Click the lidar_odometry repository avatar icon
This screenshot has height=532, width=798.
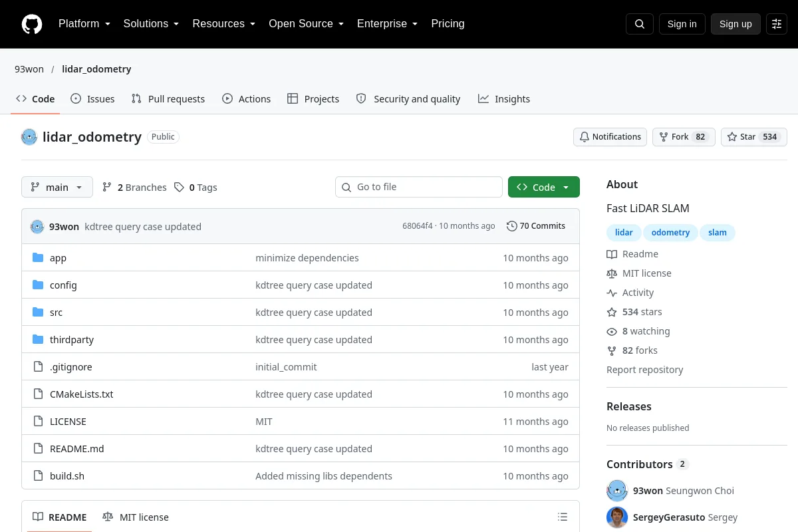point(29,137)
